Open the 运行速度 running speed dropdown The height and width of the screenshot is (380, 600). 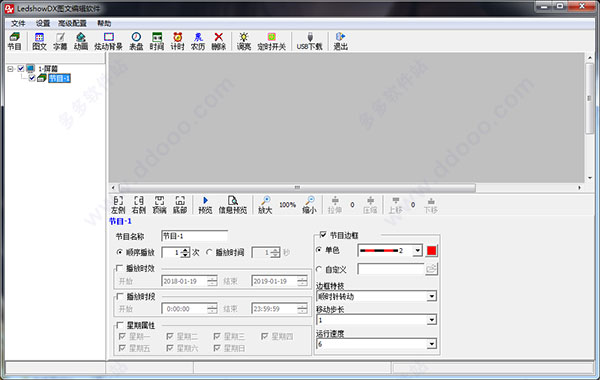(432, 344)
